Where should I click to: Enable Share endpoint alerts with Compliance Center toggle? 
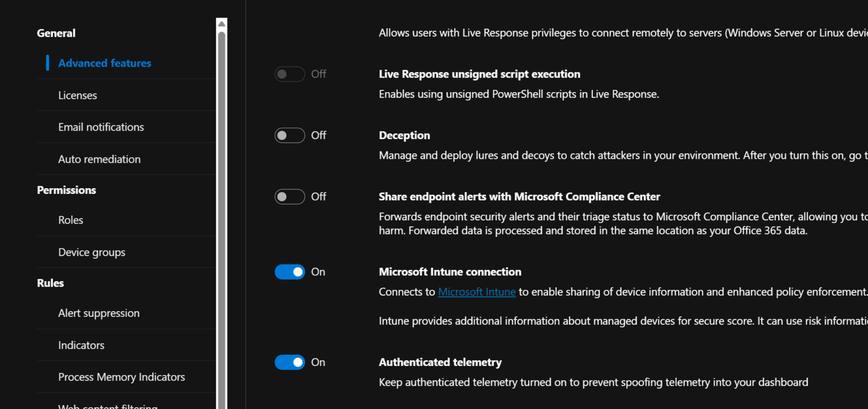[290, 197]
